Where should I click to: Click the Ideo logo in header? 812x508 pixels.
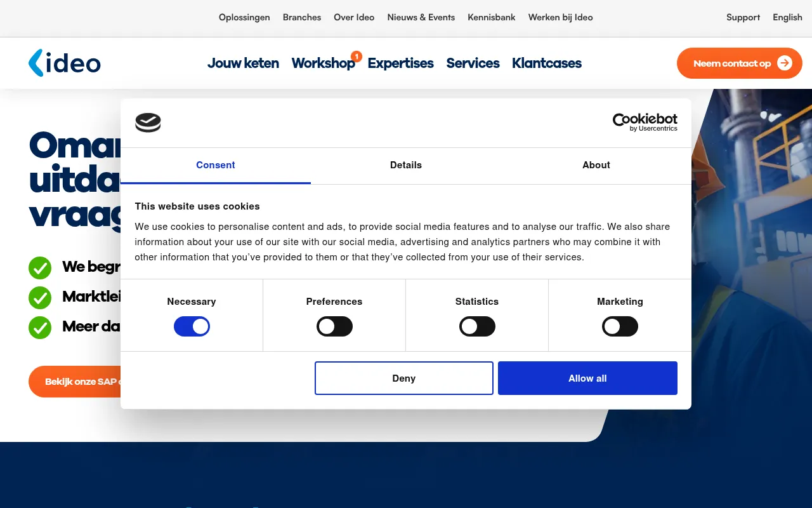[65, 63]
